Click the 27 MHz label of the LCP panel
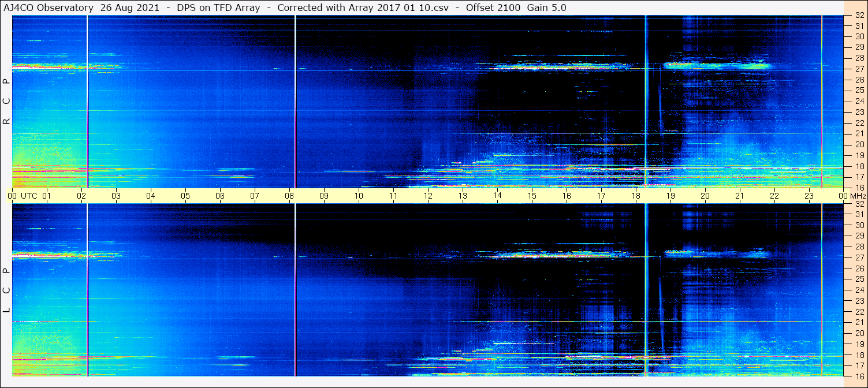 click(x=859, y=258)
